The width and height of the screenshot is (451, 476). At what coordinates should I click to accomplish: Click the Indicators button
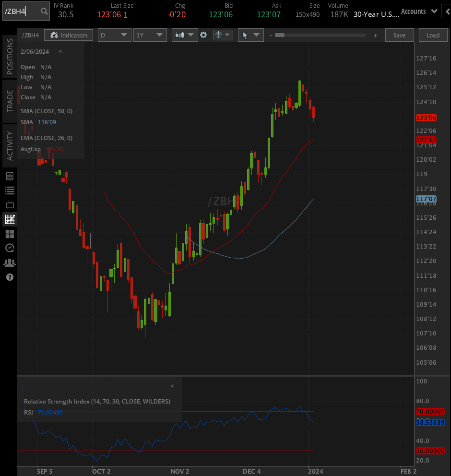(x=69, y=35)
